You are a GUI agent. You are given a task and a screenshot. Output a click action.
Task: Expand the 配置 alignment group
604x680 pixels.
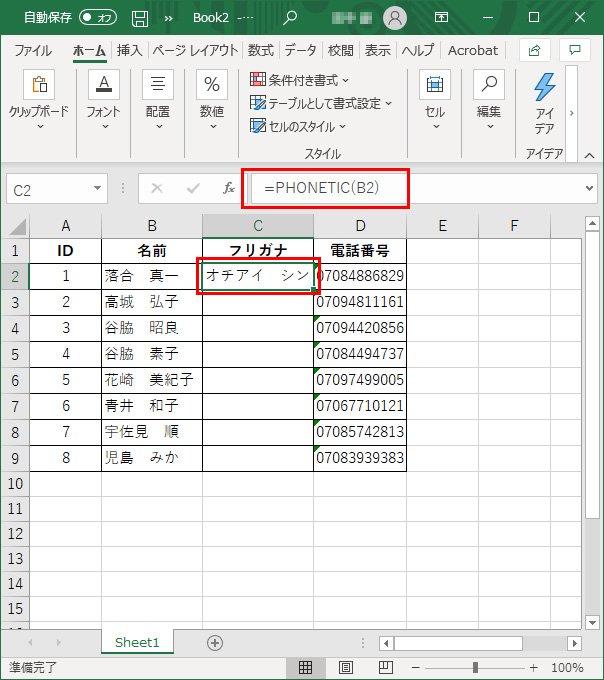click(158, 102)
